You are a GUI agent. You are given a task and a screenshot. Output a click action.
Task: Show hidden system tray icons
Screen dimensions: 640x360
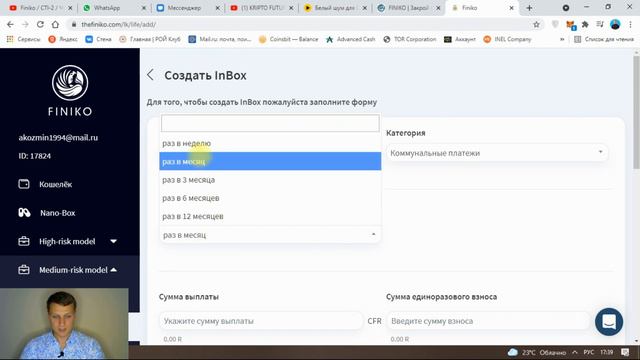click(x=575, y=352)
